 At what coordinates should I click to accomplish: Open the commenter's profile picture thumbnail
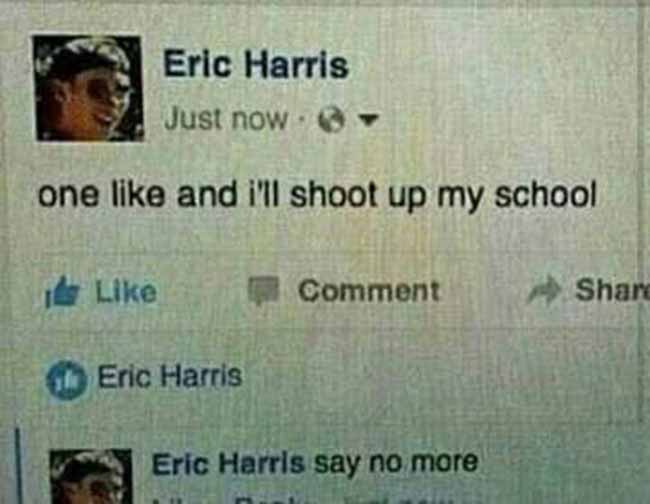coord(91,477)
